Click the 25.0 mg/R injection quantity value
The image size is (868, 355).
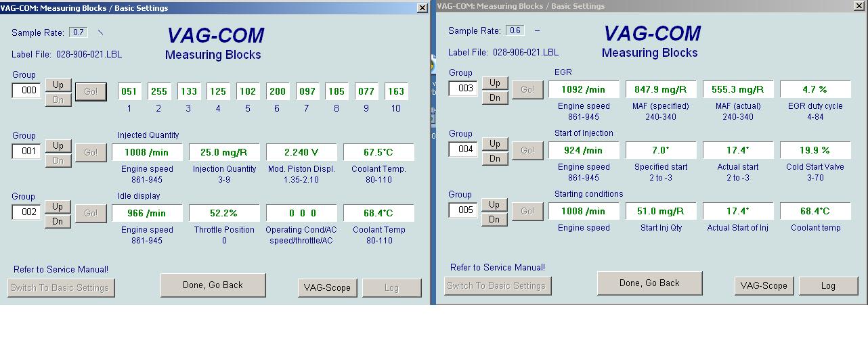pos(224,152)
